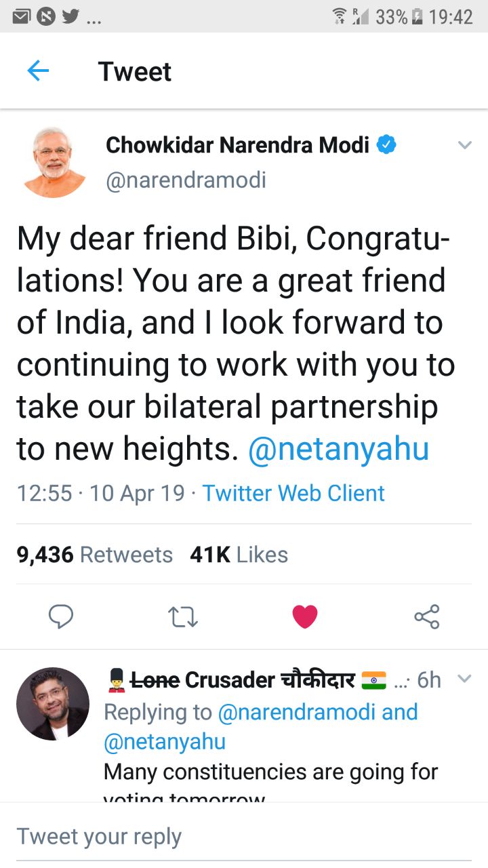Viewport: 488px width, 868px height.
Task: Tap the reply speech bubble icon
Action: tap(61, 616)
